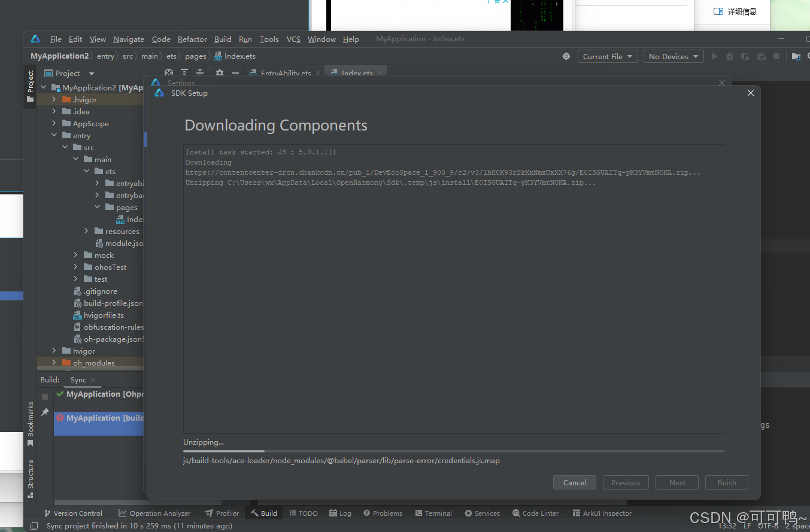Open TODO tool window
This screenshot has height=532, width=810.
pyautogui.click(x=304, y=513)
